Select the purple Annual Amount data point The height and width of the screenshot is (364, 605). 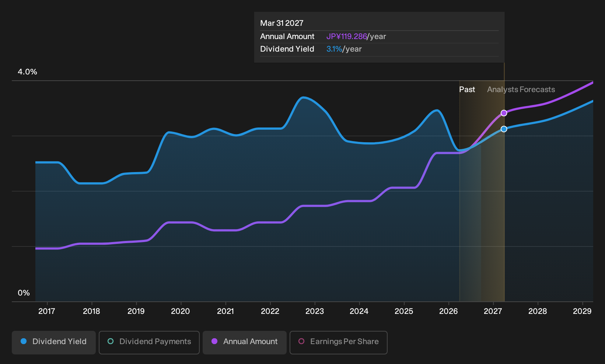pyautogui.click(x=504, y=113)
